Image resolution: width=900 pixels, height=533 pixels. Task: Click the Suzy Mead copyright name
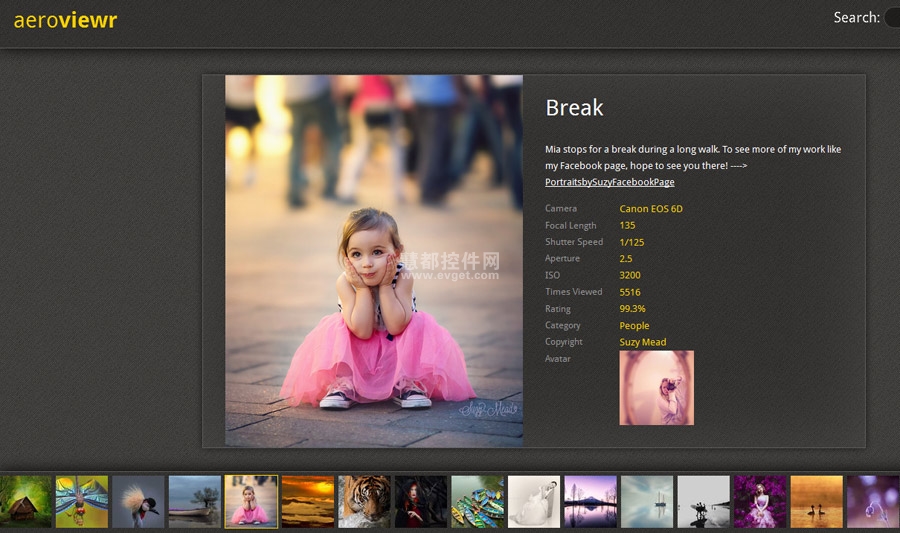(642, 342)
